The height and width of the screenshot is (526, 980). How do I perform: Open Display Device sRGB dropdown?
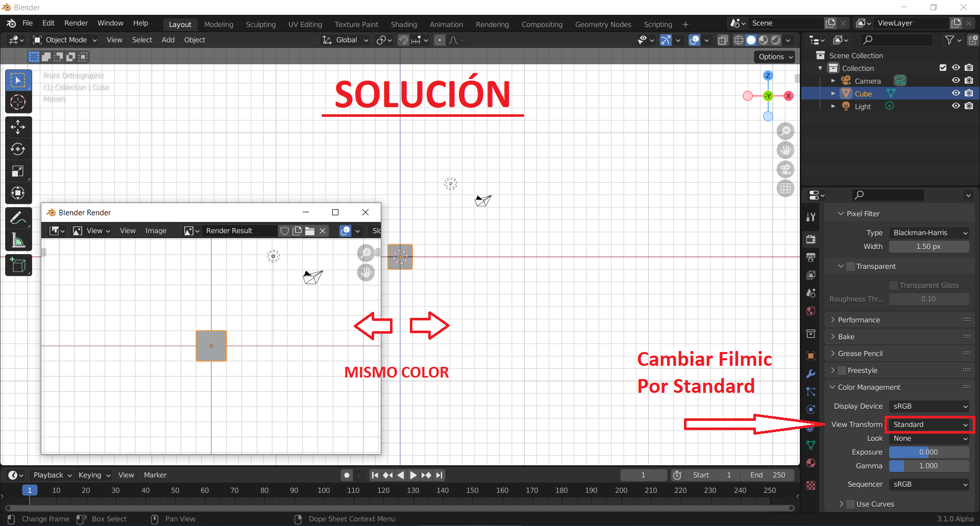click(x=929, y=406)
